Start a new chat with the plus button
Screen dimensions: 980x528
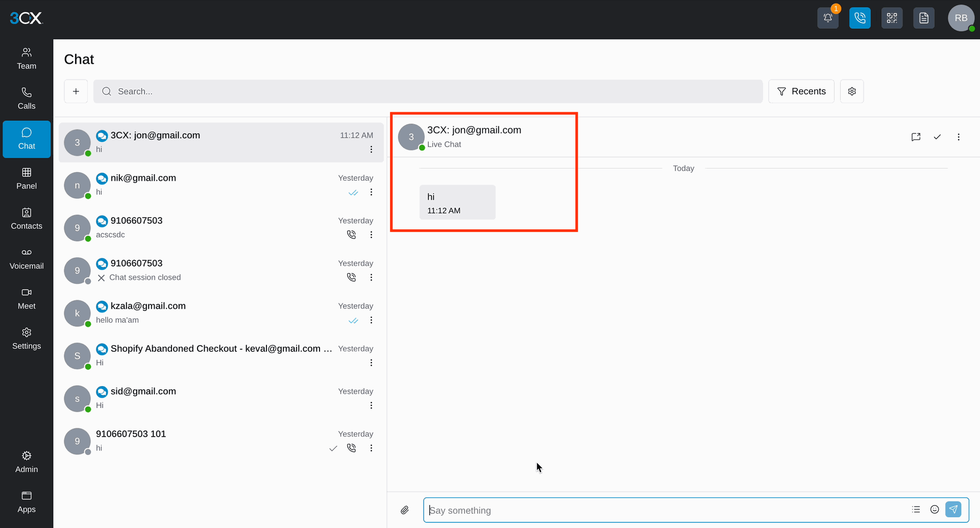76,91
